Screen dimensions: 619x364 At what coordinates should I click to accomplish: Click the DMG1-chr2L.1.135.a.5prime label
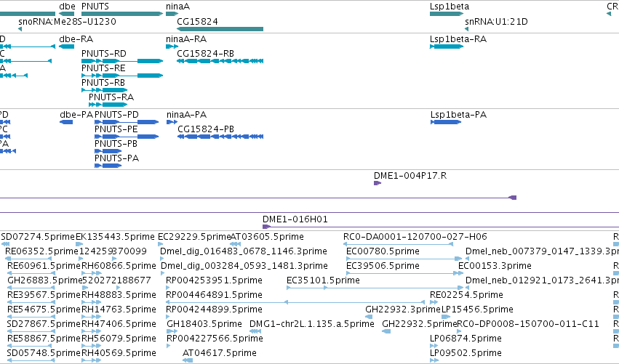point(312,324)
